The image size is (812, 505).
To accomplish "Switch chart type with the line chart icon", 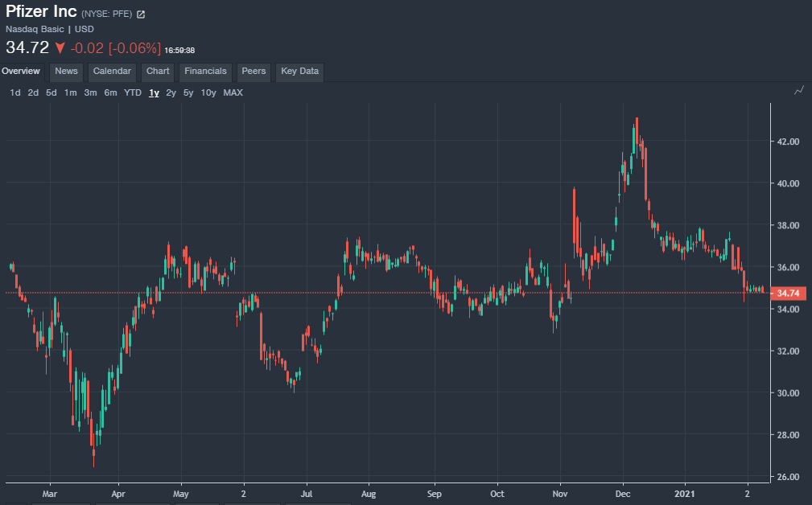I will pos(799,91).
